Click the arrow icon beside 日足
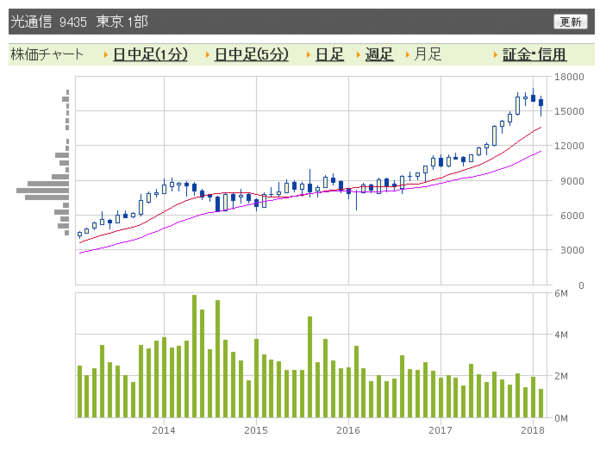The height and width of the screenshot is (451, 600). [309, 54]
